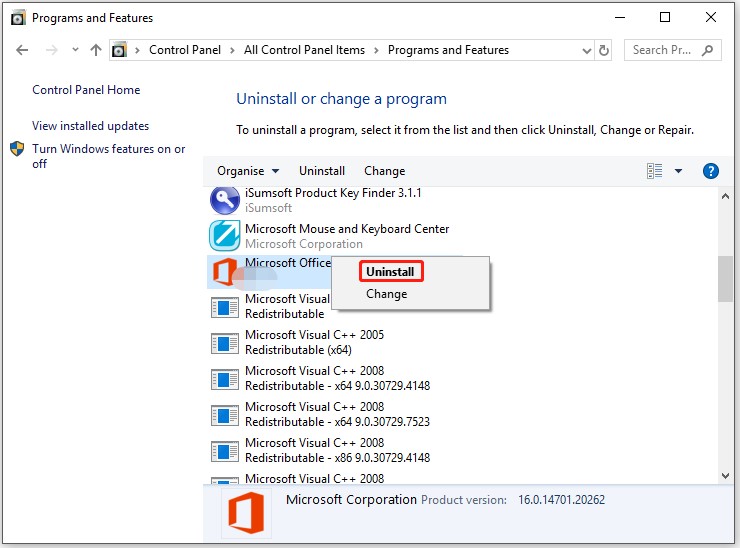This screenshot has height=548, width=740.
Task: Click the Refresh button
Action: coord(604,50)
